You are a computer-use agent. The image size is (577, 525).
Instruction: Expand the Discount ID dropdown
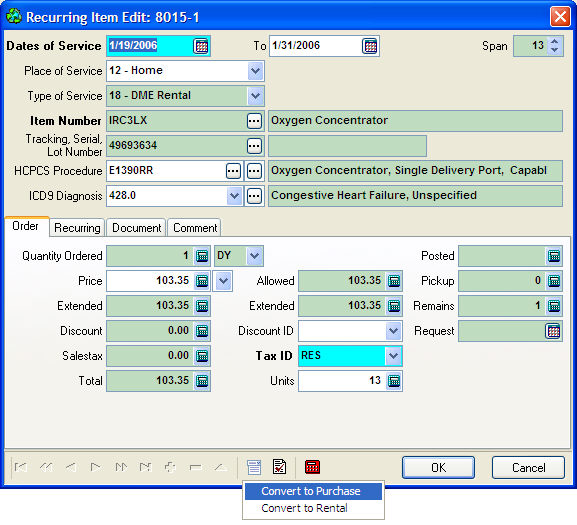coord(393,331)
